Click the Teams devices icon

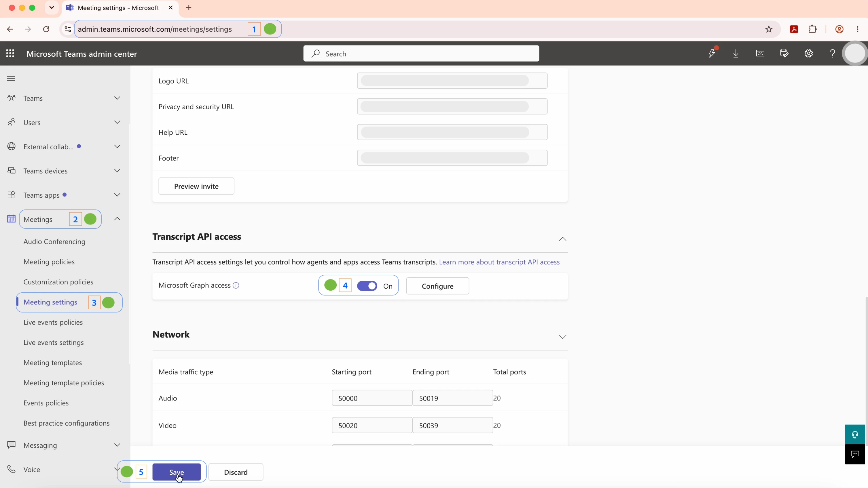[12, 171]
